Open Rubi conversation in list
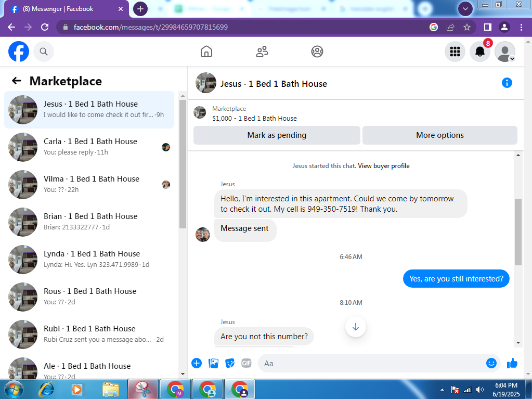This screenshot has width=532, height=399. (x=89, y=334)
